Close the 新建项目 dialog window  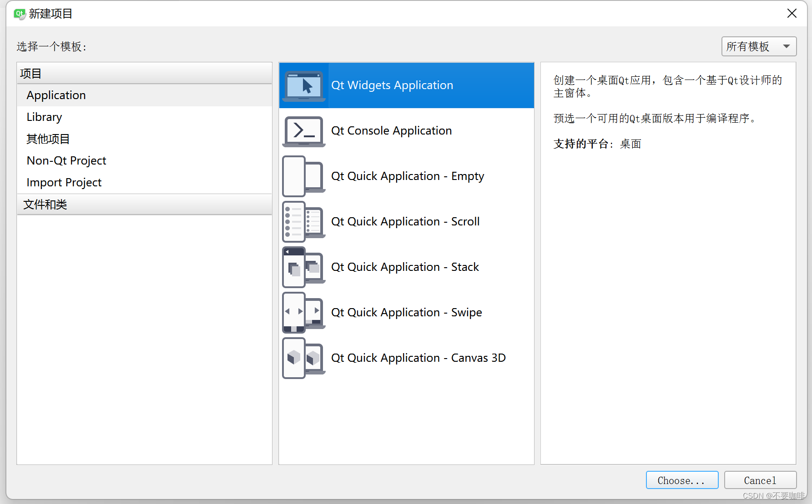(792, 14)
